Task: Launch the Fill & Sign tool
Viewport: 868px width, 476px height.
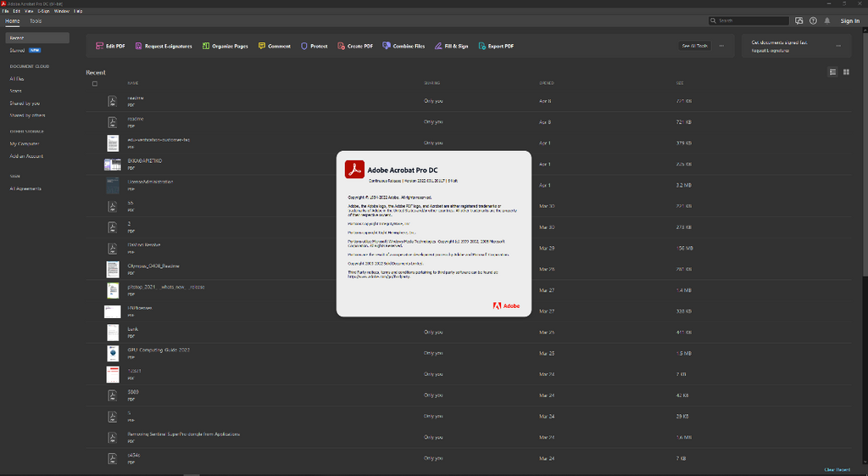Action: tap(451, 46)
